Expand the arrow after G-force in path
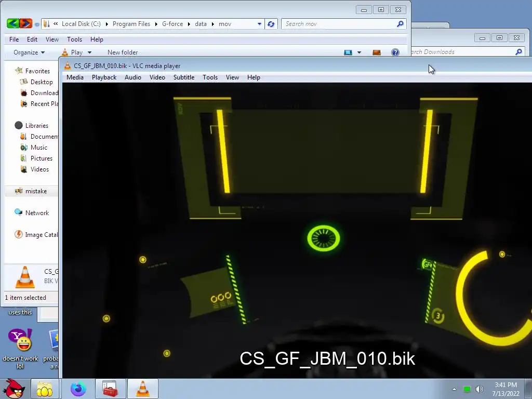The image size is (532, 399). tap(189, 24)
